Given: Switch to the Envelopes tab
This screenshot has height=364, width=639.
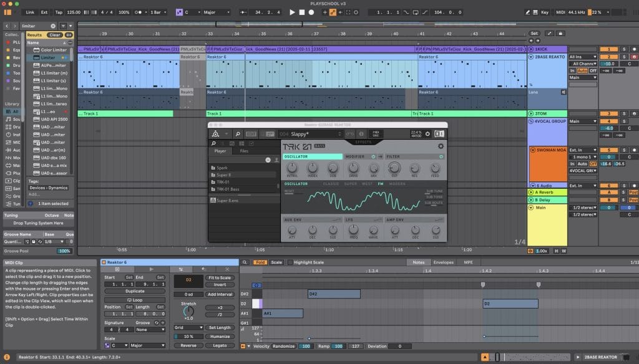Looking at the screenshot, I should coord(443,262).
